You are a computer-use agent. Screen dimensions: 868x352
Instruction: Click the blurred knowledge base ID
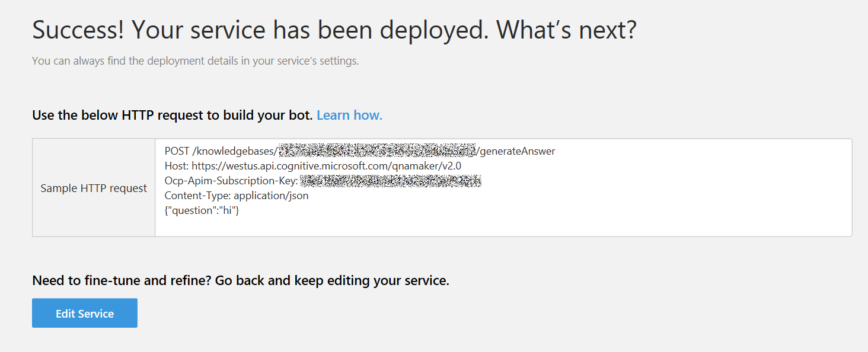pyautogui.click(x=377, y=151)
